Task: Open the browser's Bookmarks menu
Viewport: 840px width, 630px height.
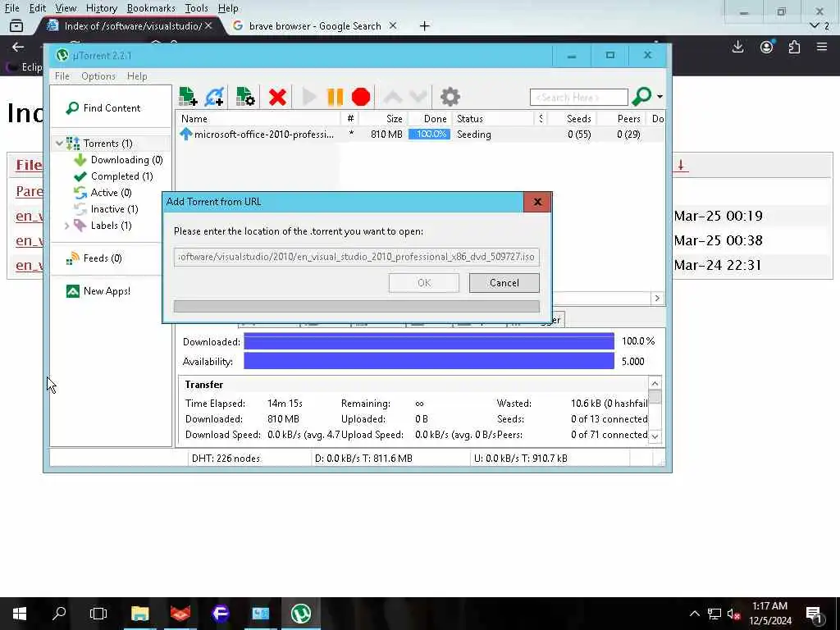Action: (x=151, y=8)
